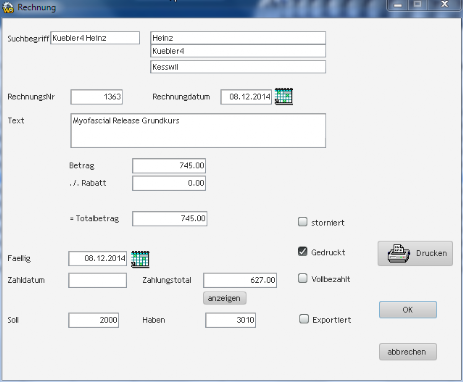Select the Betrag field 745.00
The image size is (463, 382).
169,166
